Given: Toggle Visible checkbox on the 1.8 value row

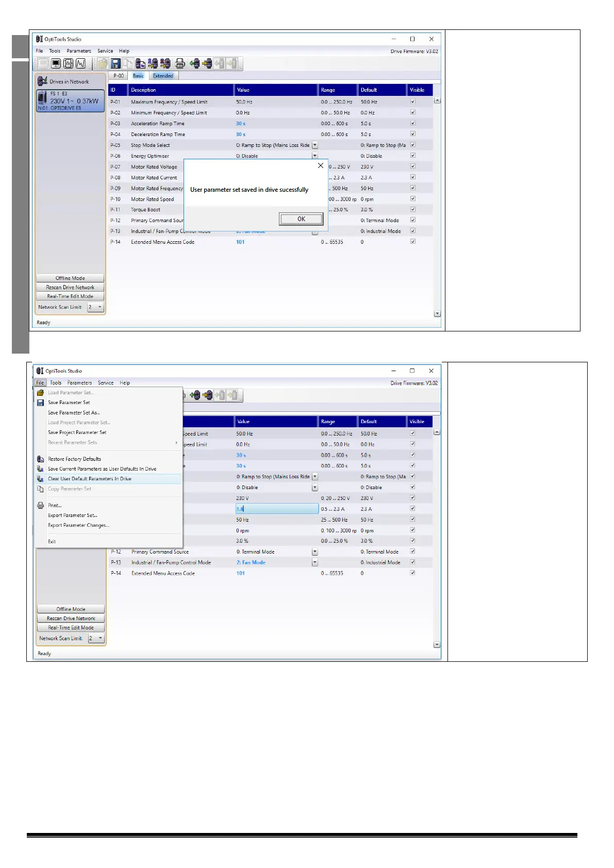Looking at the screenshot, I should point(412,508).
